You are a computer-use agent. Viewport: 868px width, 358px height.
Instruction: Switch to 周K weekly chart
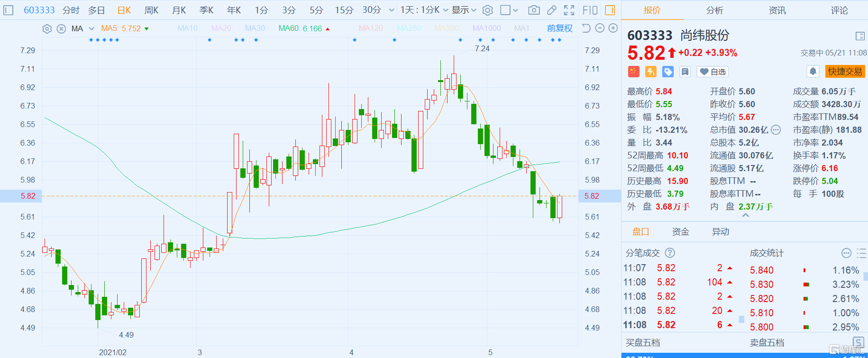click(151, 10)
